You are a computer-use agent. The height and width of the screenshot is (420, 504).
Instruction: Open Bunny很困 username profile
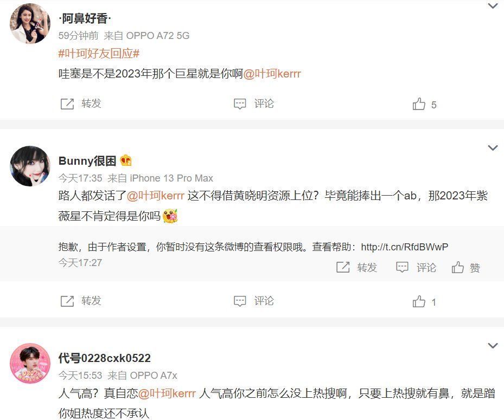pyautogui.click(x=87, y=160)
